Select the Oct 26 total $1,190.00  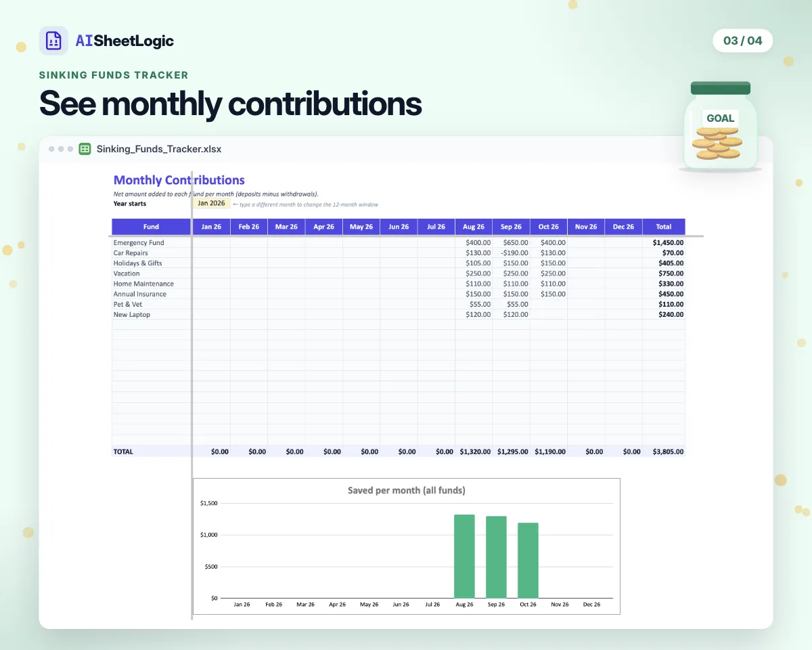point(549,451)
